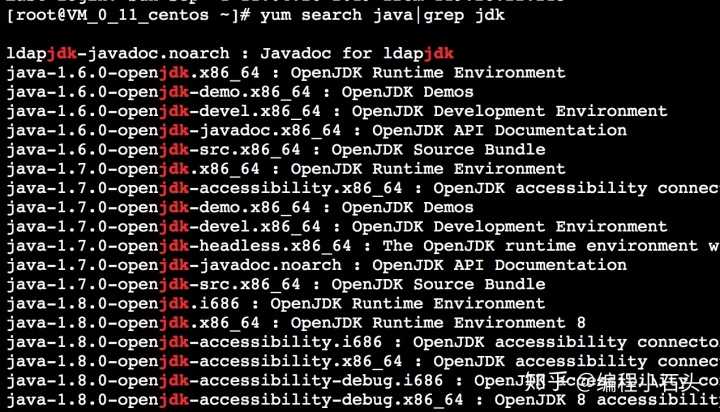Select java-1.8.0-openjdk.x86_64 Runtime Environment 8 line

click(x=296, y=323)
